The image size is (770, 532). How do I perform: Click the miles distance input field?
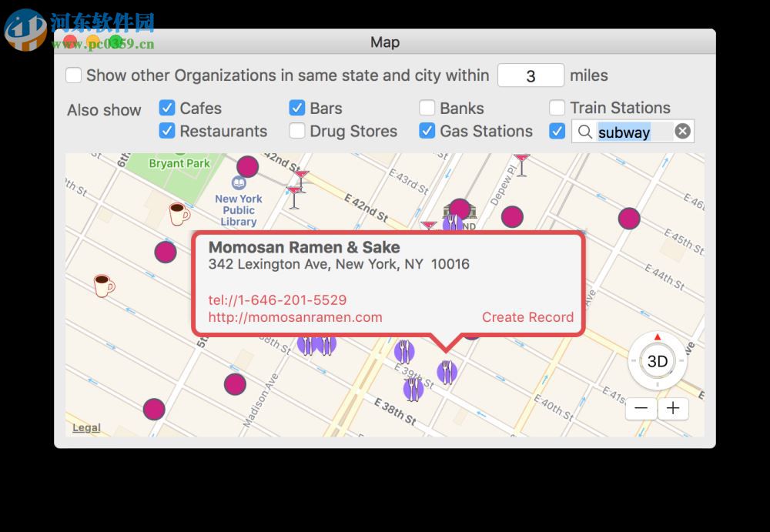(531, 75)
